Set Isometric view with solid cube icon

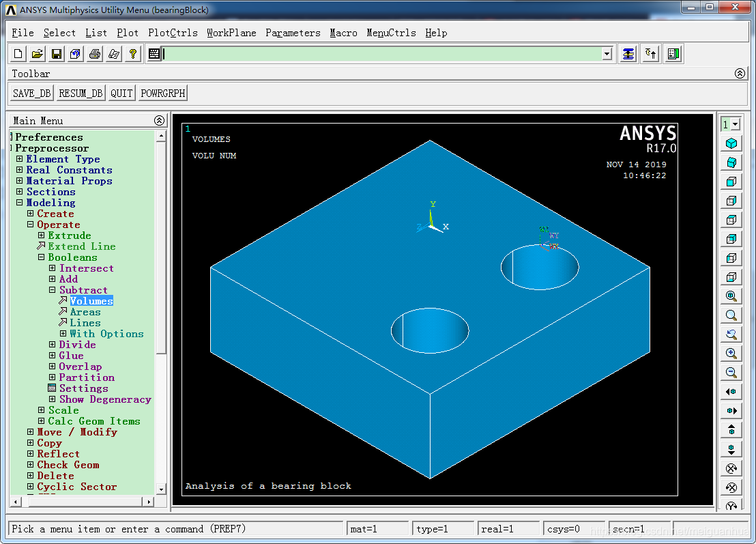tap(731, 143)
